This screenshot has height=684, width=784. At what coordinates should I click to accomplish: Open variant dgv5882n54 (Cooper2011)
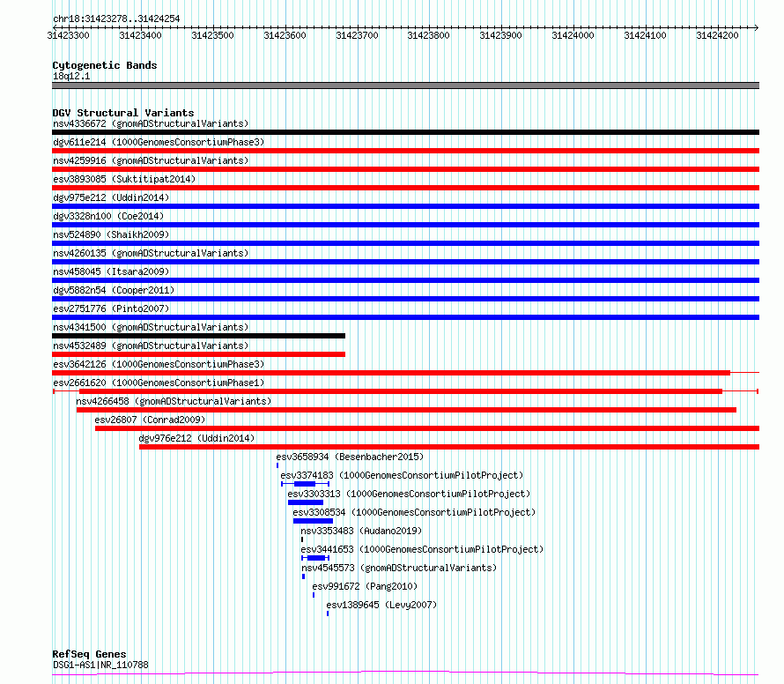tap(114, 290)
